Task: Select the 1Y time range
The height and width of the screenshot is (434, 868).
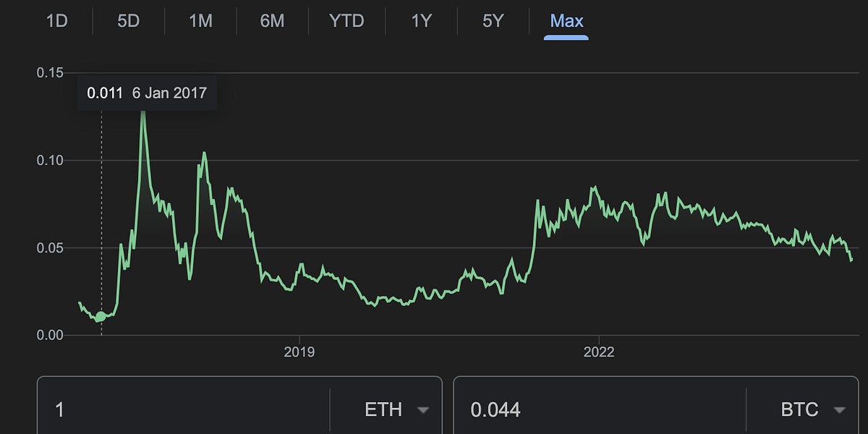Action: (x=420, y=21)
